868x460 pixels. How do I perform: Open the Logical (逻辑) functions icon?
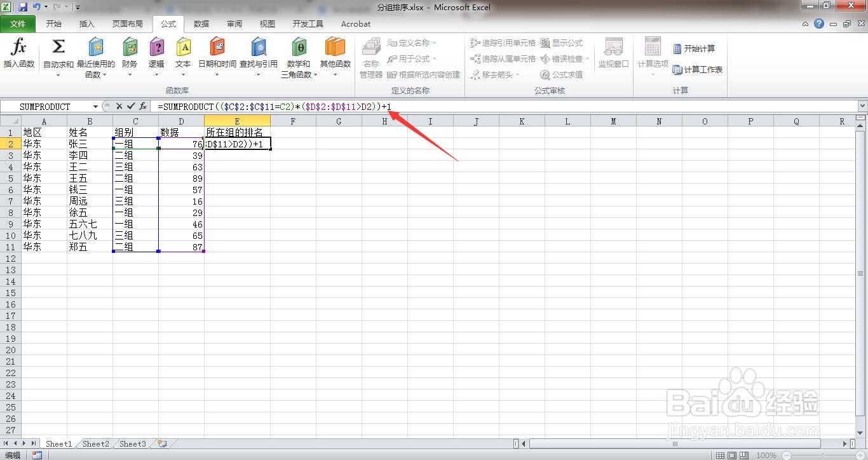[156, 46]
